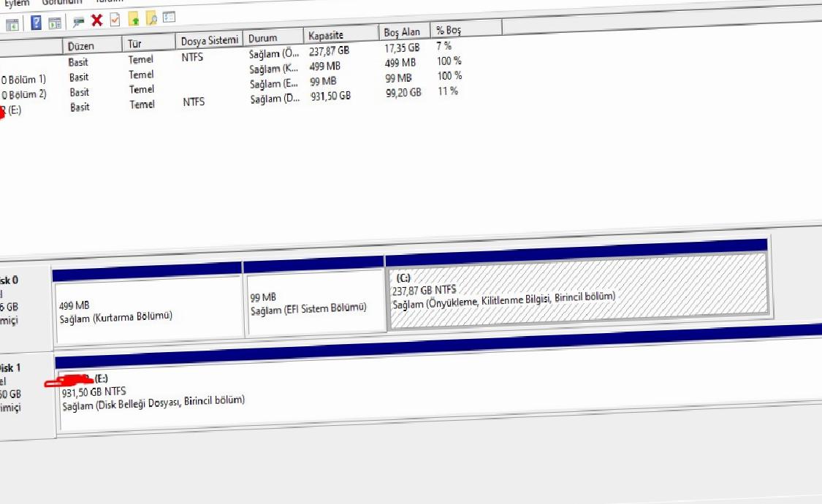Click the 'Sağlam (D...' status cell

(x=275, y=99)
